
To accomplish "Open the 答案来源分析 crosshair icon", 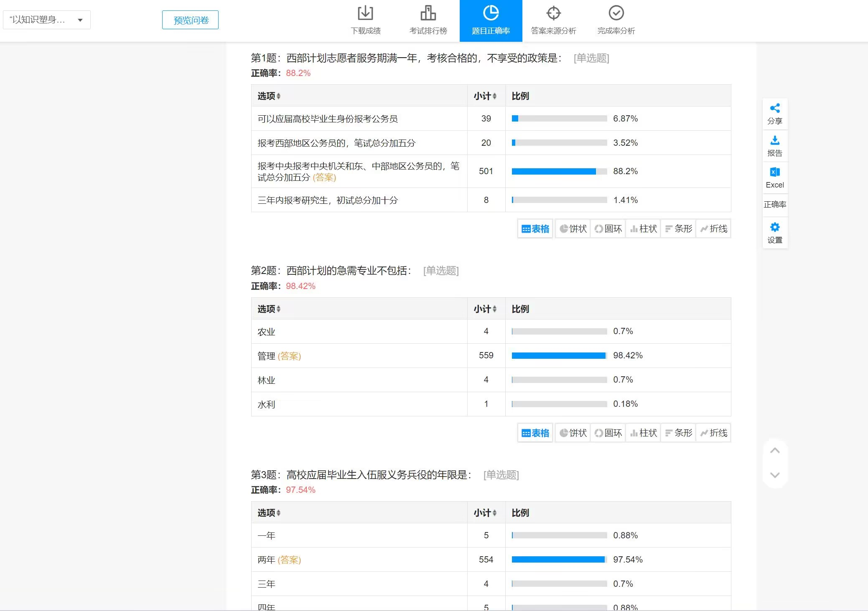I will pyautogui.click(x=553, y=13).
